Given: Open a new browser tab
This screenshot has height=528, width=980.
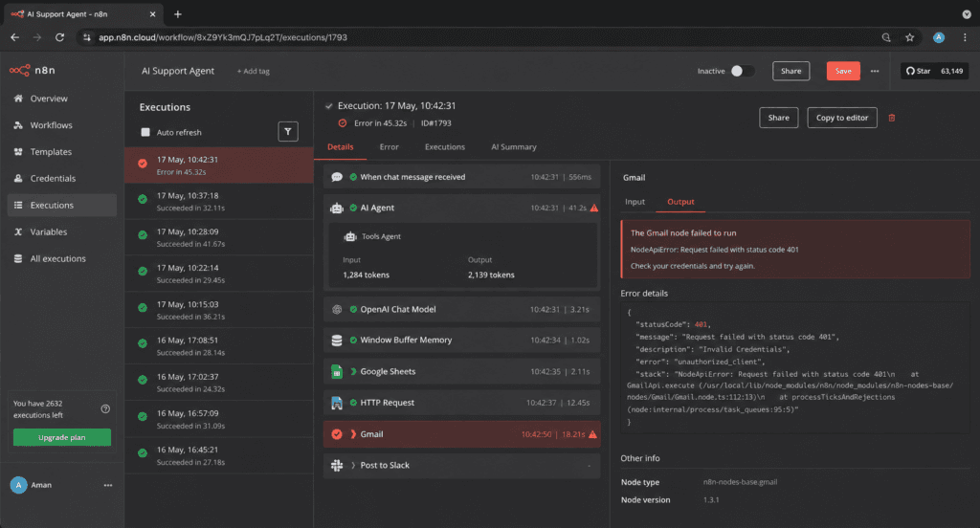Looking at the screenshot, I should (177, 13).
